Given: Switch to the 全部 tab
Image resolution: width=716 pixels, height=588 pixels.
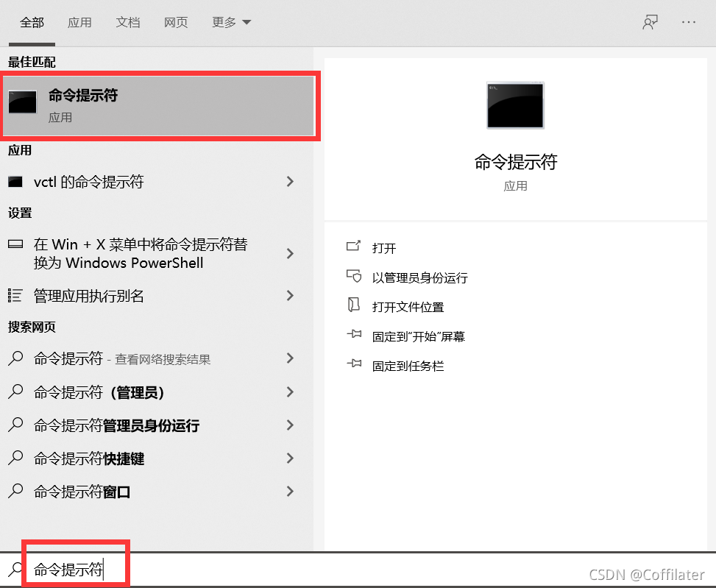Looking at the screenshot, I should (32, 22).
